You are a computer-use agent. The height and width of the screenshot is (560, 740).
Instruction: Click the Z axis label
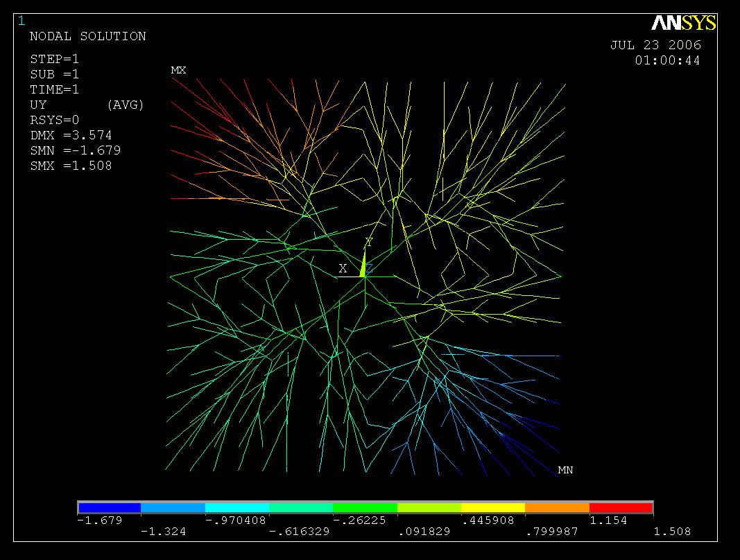tap(370, 268)
